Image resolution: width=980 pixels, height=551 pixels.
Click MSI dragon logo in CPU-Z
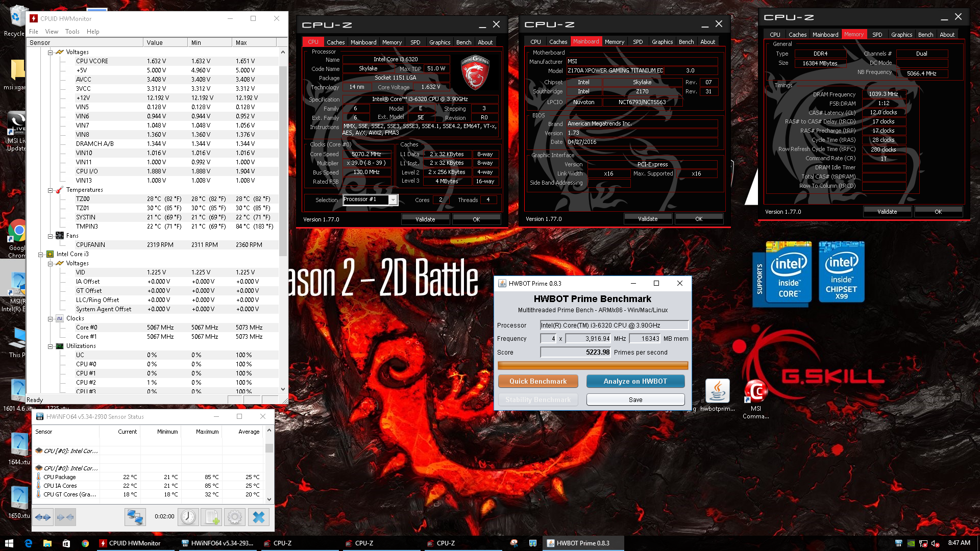[x=475, y=73]
